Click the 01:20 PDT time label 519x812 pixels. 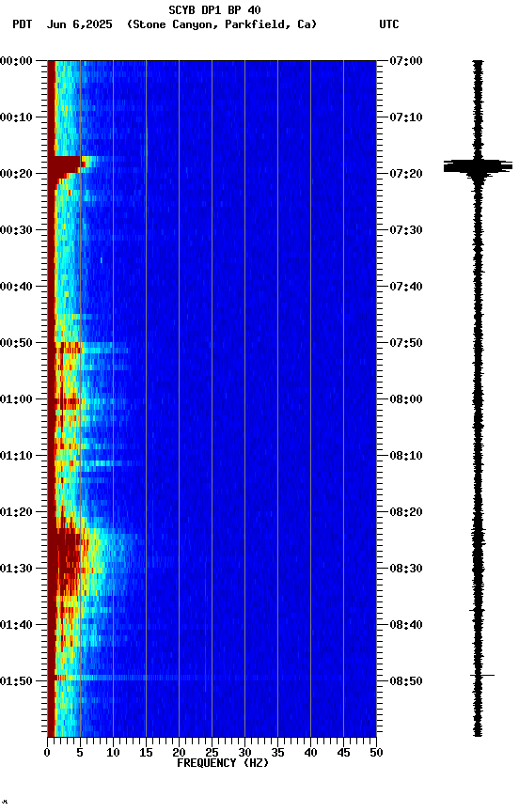click(16, 512)
